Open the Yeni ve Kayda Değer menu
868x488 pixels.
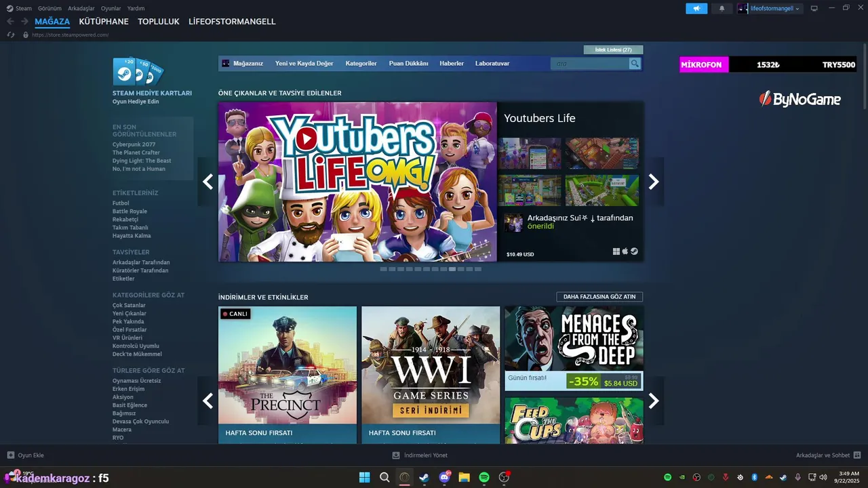tap(304, 64)
